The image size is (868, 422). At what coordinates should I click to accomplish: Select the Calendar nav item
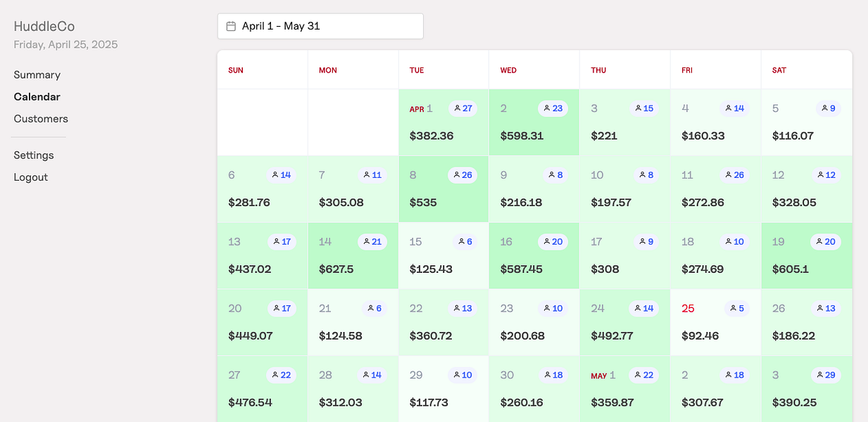tap(37, 97)
